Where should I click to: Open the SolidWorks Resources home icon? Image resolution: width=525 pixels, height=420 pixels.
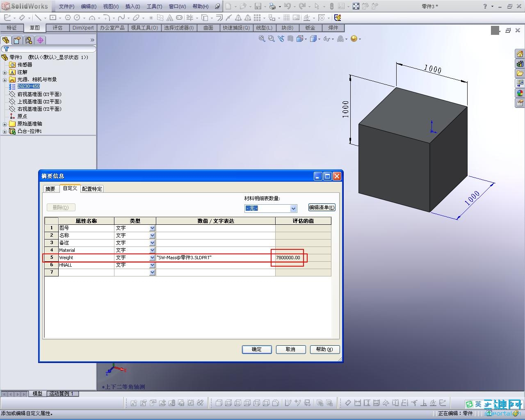520,54
